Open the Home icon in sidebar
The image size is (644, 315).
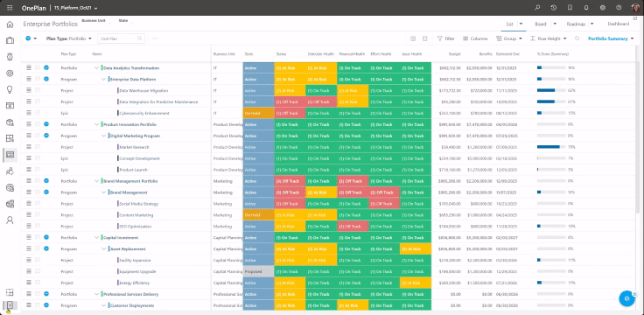point(10,24)
